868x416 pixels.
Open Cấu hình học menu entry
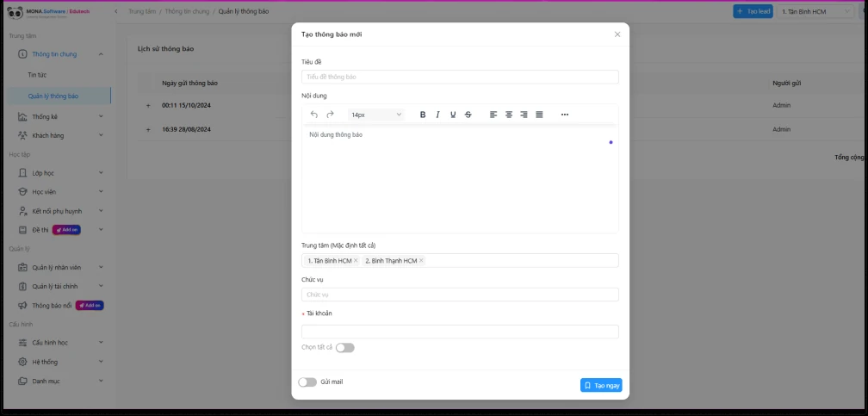[50, 343]
